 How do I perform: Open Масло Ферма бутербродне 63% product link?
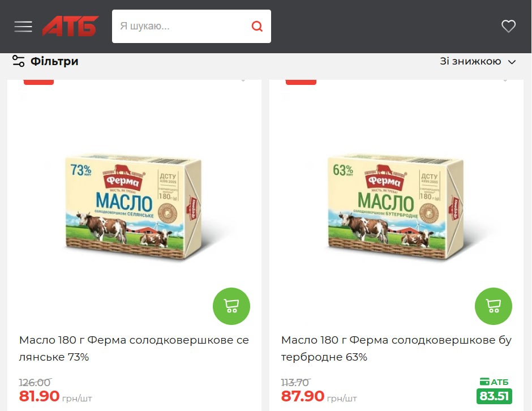(396, 348)
